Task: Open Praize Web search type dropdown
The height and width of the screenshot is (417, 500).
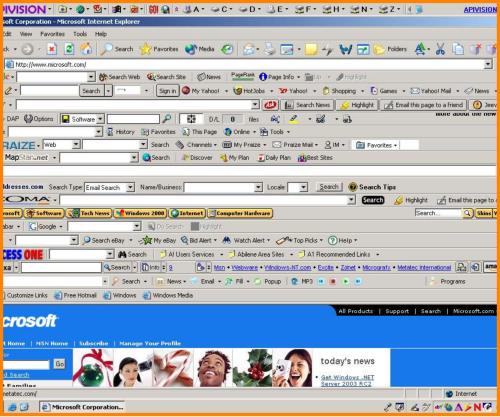Action: click(76, 145)
